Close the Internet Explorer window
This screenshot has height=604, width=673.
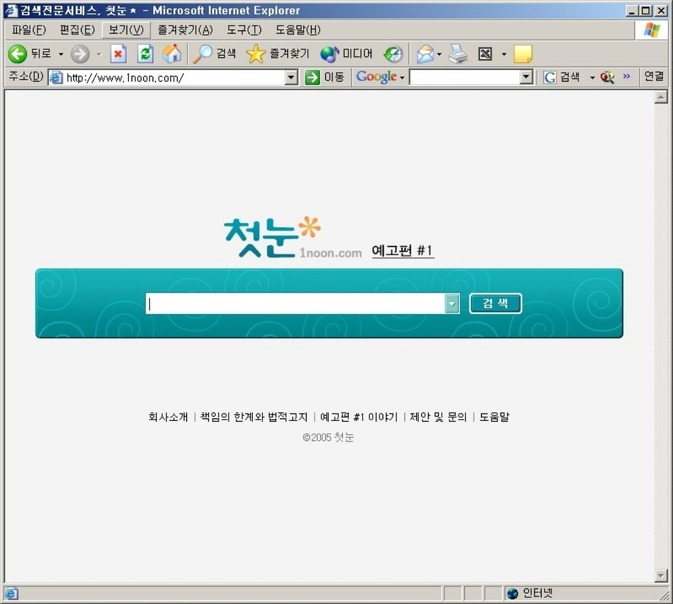pyautogui.click(x=661, y=11)
